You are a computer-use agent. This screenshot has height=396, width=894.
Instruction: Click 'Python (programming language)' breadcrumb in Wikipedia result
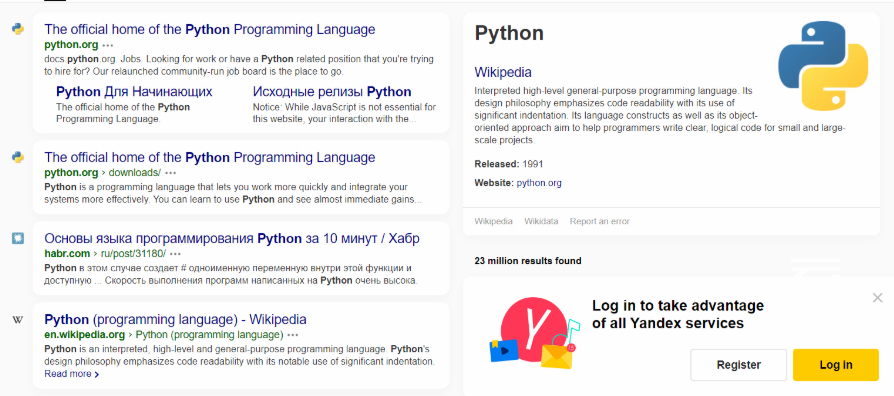click(x=209, y=334)
